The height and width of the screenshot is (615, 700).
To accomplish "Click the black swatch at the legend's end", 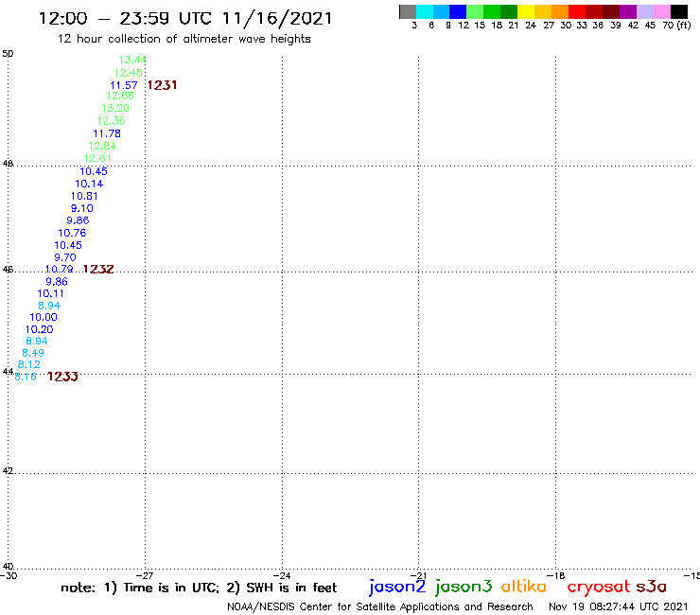I will click(x=679, y=12).
